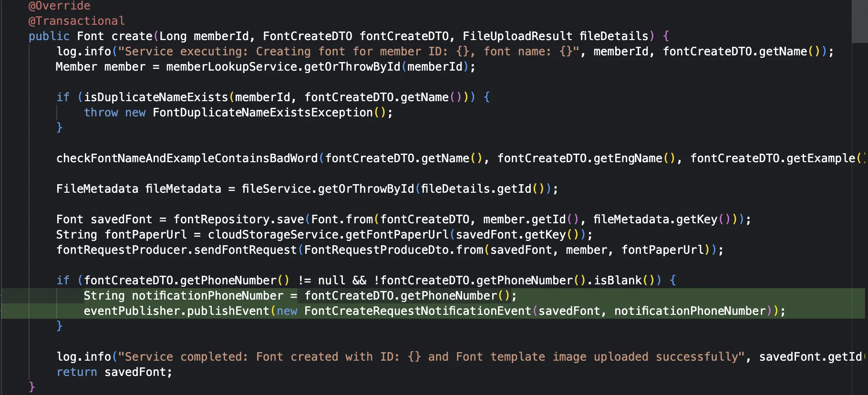Click the FontCreateRequestNotificationEvent constructor
868x395 pixels.
click(x=417, y=311)
